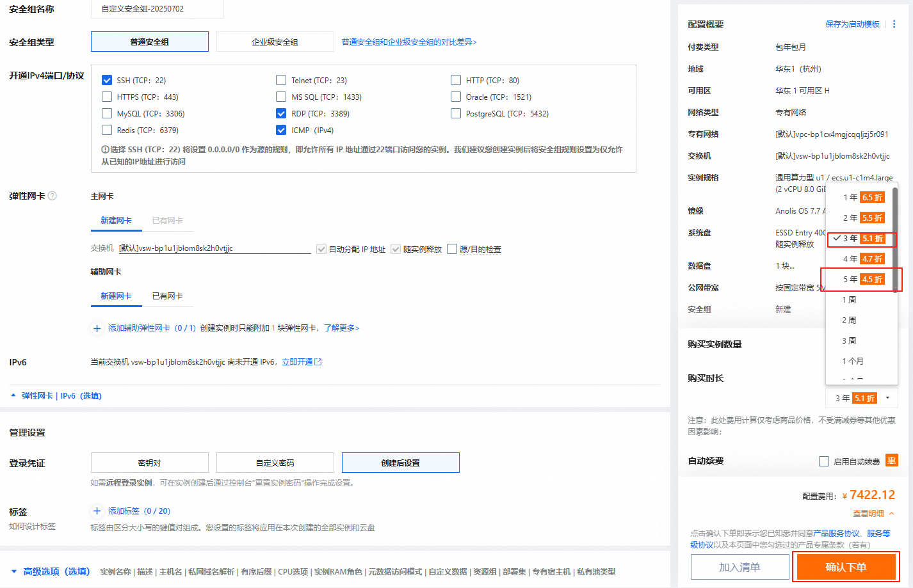Toggle the 源/目的检查 checkbox
Viewport: 913px width, 588px height.
click(452, 250)
